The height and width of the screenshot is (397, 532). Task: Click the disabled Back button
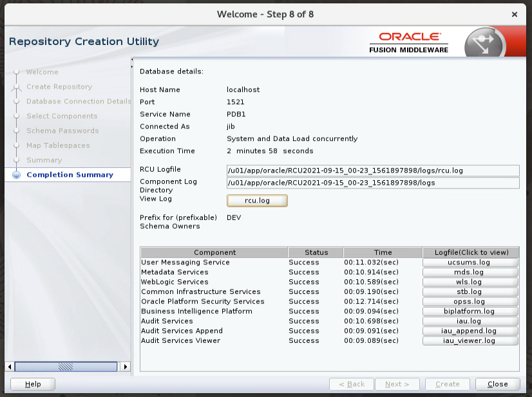352,384
